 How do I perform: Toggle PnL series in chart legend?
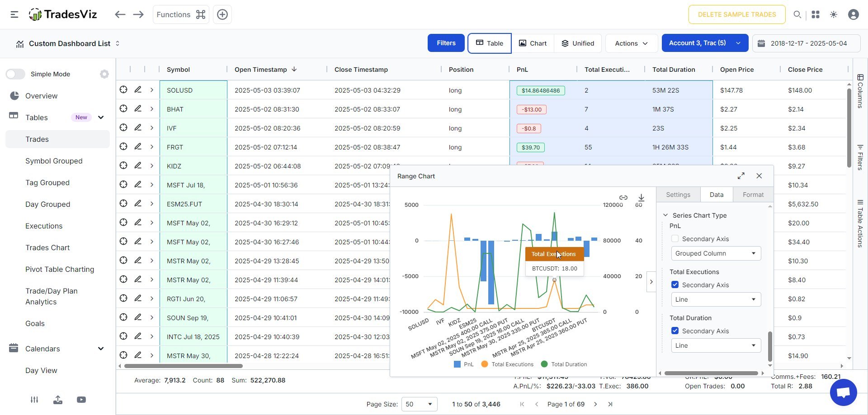tap(464, 364)
